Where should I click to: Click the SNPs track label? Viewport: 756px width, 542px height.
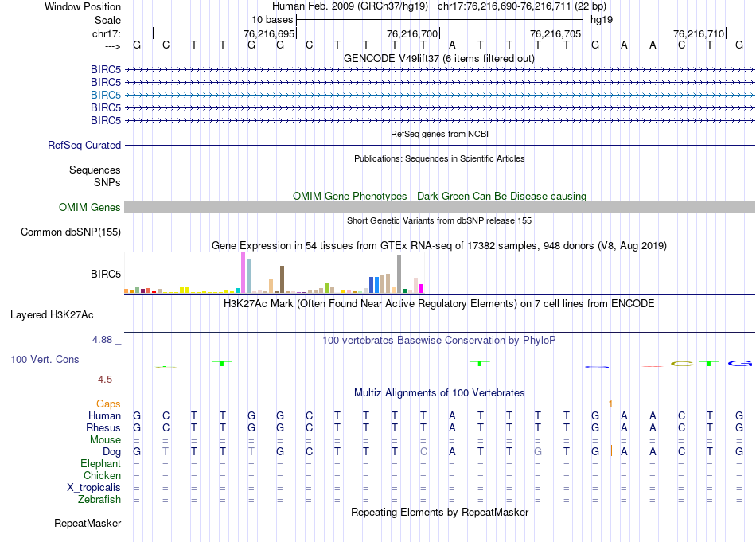pos(107,183)
